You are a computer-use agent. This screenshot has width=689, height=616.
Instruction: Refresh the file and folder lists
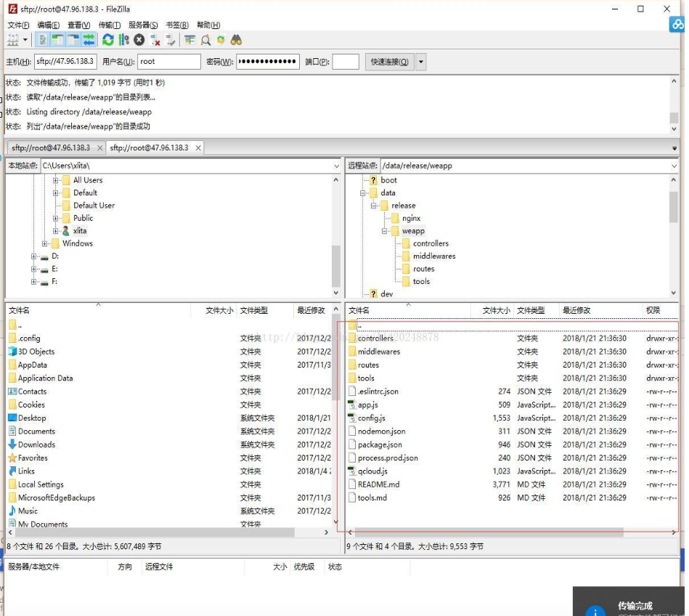(107, 41)
